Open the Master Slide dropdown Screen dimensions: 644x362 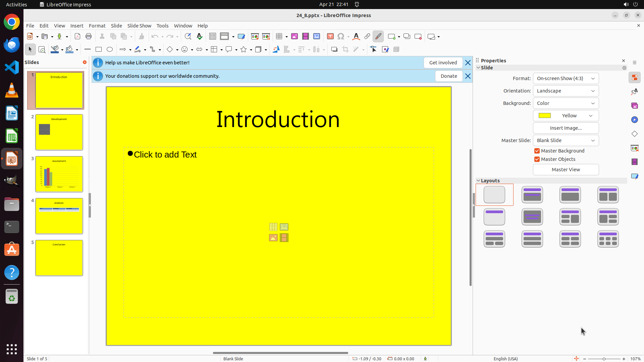(566, 140)
